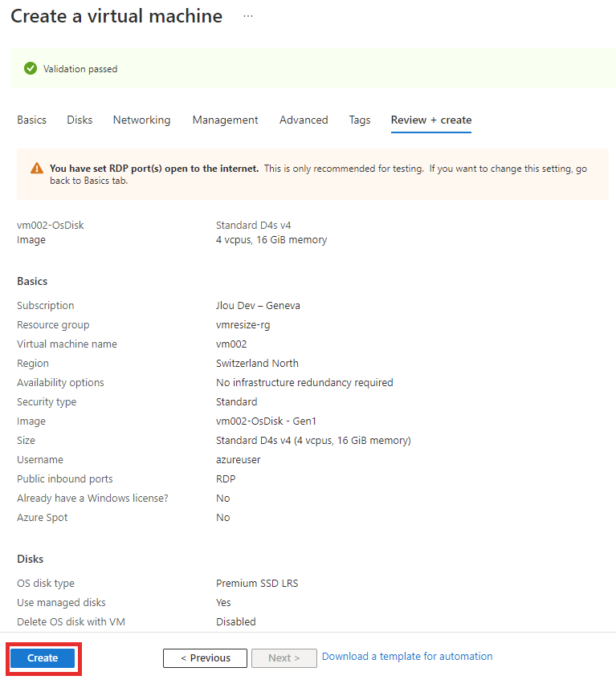The height and width of the screenshot is (688, 616).
Task: Click the vm002 virtual machine name value
Action: tap(231, 344)
